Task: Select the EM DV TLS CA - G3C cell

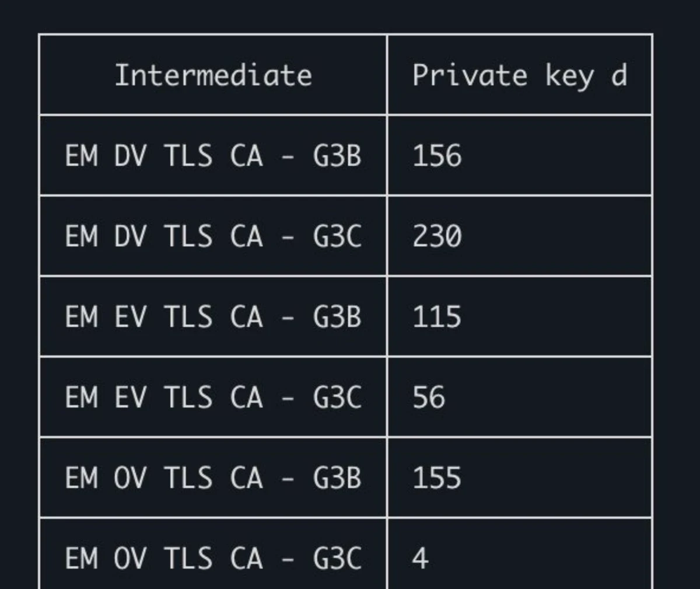Action: 213,236
